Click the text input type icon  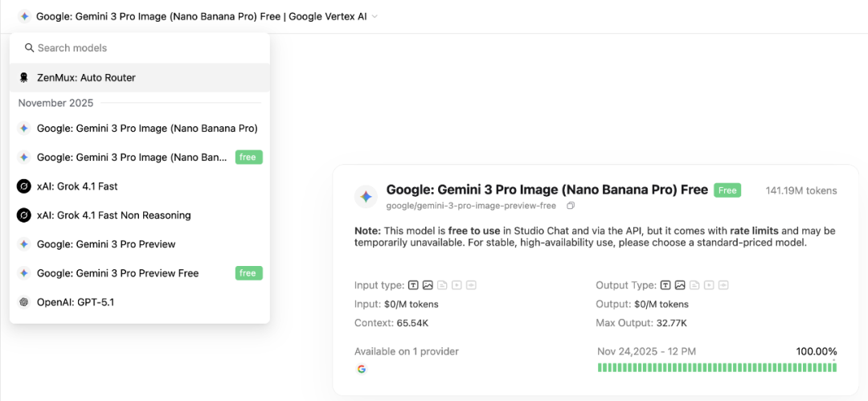[x=413, y=285]
